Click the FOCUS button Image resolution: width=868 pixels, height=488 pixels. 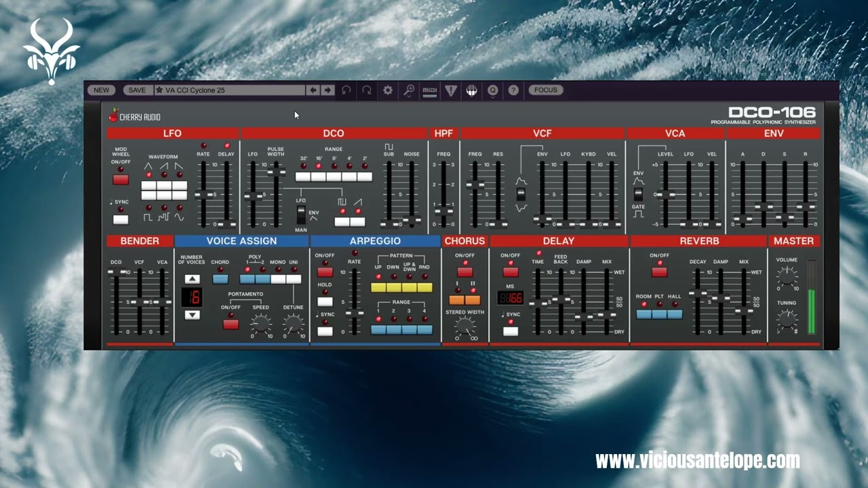click(x=546, y=90)
